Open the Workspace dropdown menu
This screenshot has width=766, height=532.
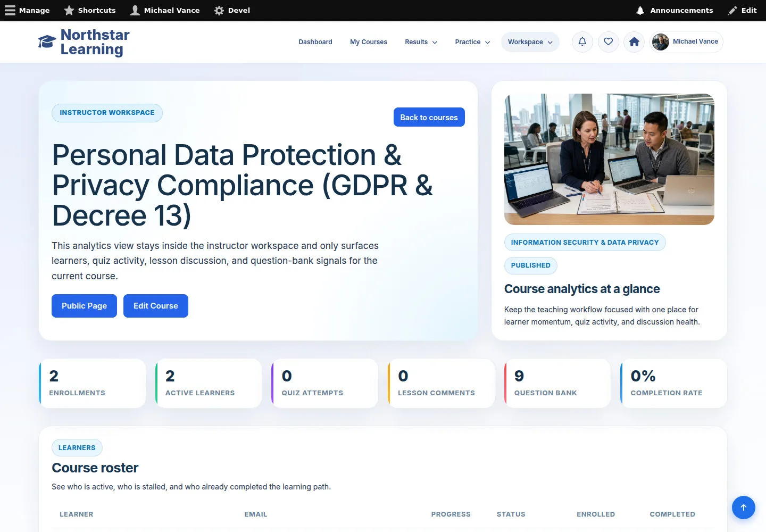point(530,42)
